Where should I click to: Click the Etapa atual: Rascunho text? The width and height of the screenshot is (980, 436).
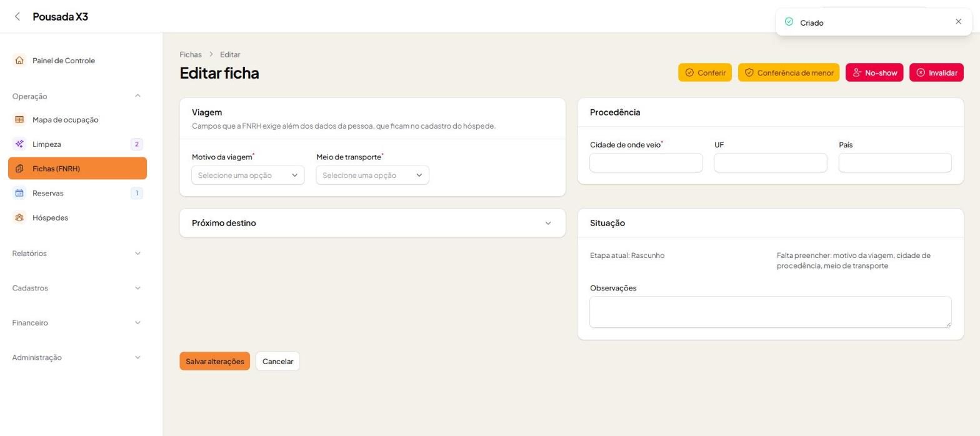click(x=627, y=255)
